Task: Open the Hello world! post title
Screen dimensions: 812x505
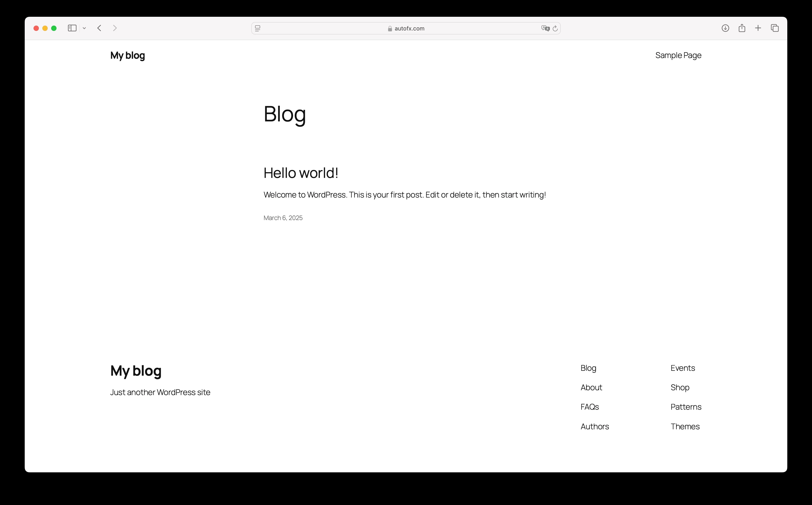Action: point(301,173)
